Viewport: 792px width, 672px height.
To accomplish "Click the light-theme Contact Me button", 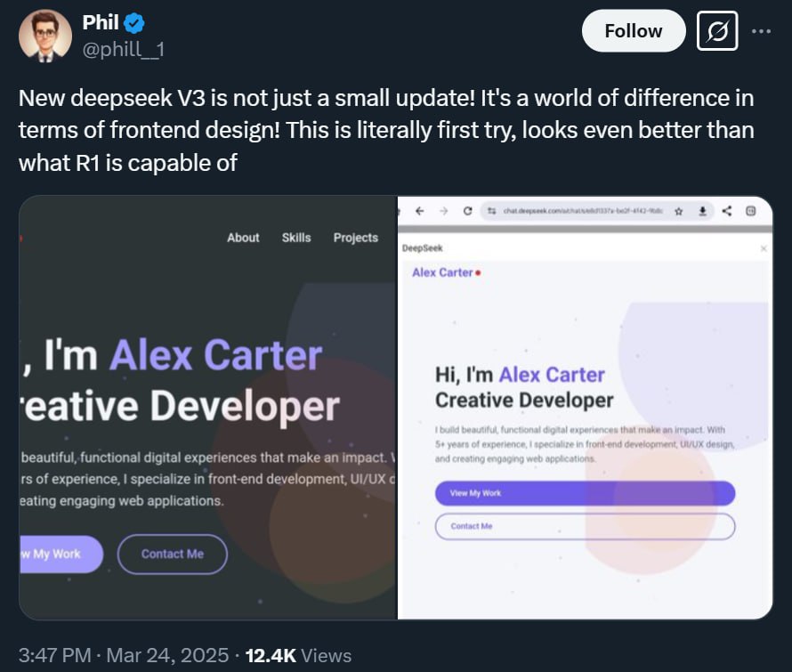I will 585,526.
